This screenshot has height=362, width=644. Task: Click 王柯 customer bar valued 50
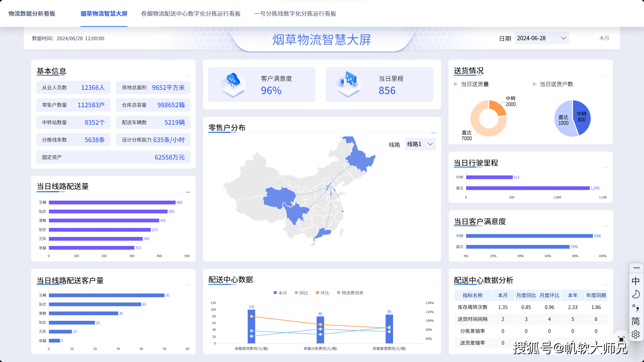point(107,295)
